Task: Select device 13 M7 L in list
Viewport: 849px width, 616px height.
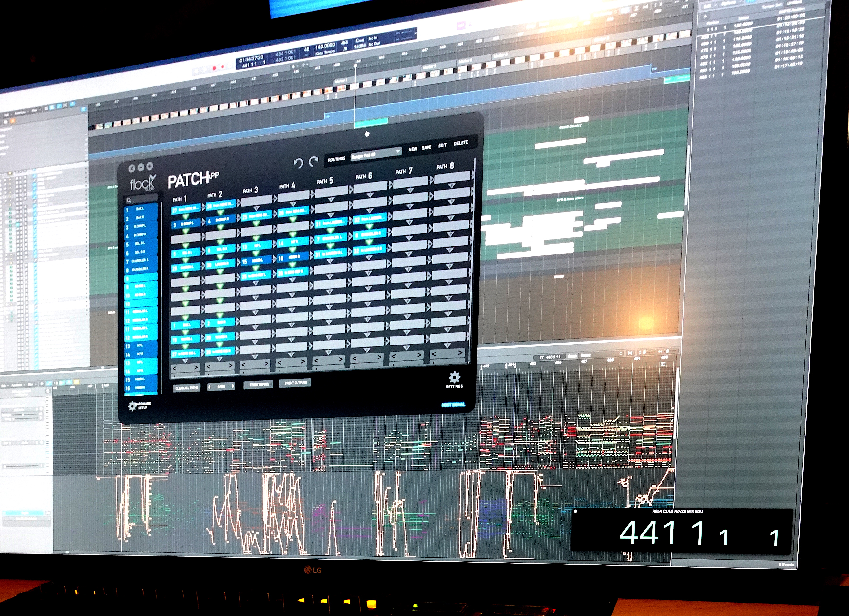Action: 141,345
